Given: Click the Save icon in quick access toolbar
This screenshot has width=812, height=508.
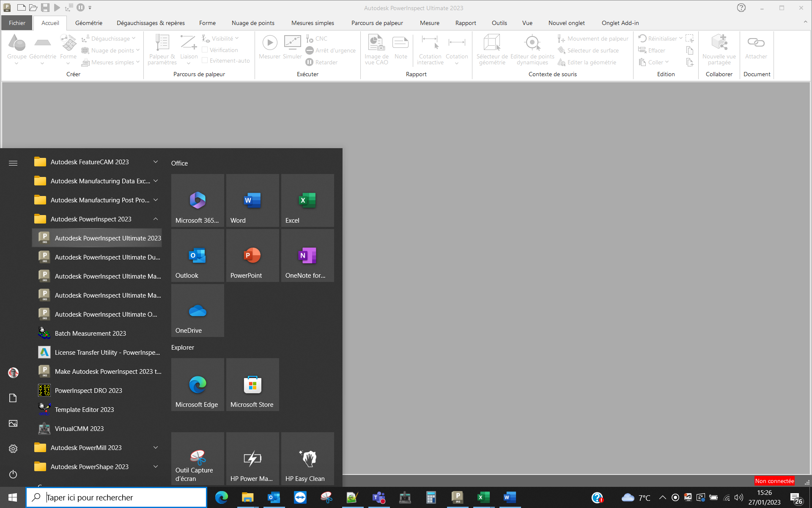Looking at the screenshot, I should click(45, 8).
